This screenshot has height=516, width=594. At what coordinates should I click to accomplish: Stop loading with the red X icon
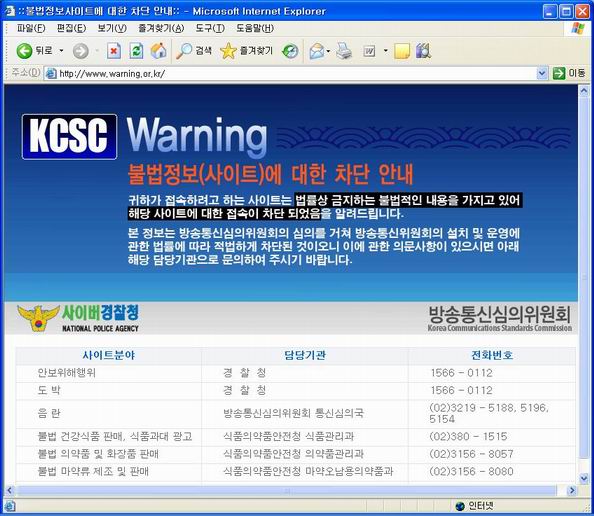114,51
